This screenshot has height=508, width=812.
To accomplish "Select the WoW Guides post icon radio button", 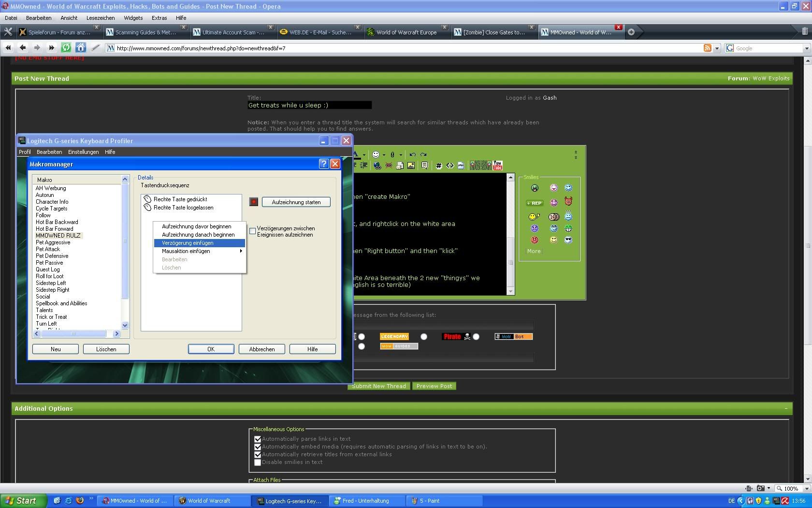I will 362,346.
